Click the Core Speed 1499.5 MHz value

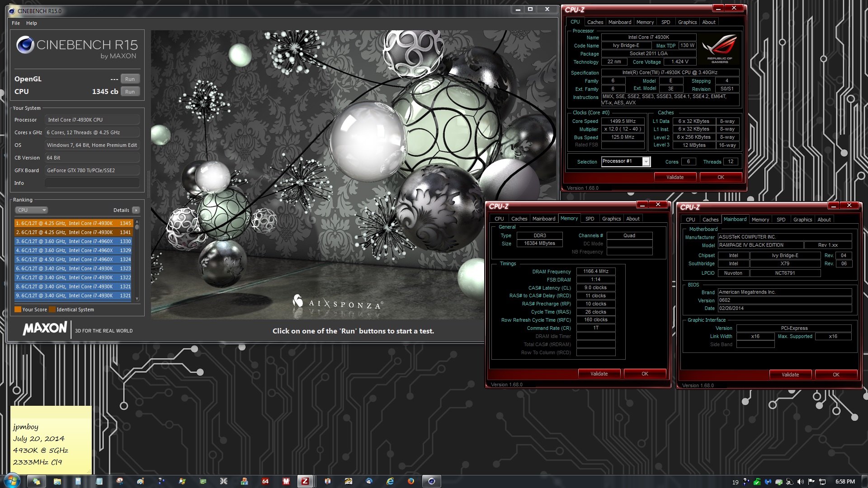[x=623, y=121]
